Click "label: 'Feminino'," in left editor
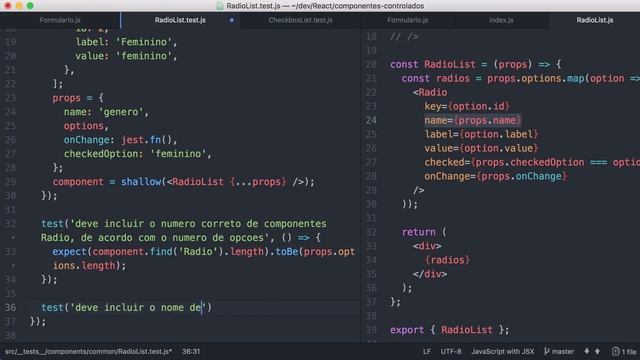Viewport: 640px width, 360px height. 126,42
